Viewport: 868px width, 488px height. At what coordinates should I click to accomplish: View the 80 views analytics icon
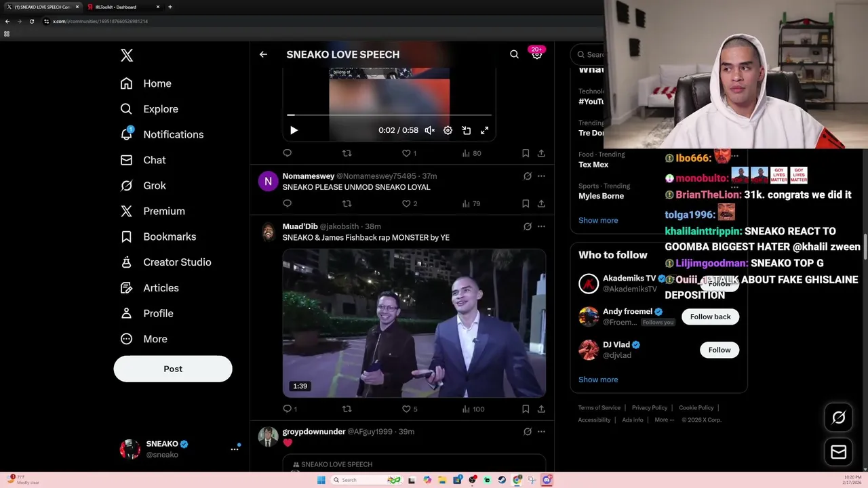point(471,153)
